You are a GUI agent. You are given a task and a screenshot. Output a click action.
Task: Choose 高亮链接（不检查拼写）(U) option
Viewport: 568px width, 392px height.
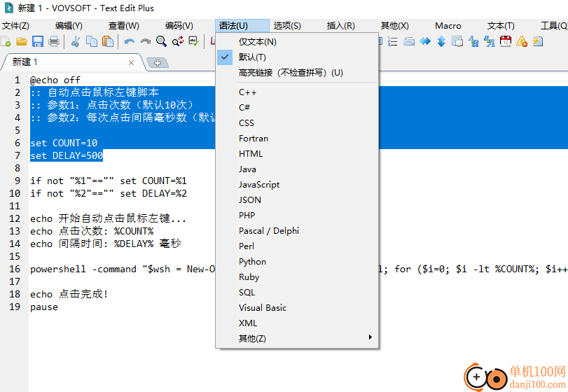click(x=297, y=73)
